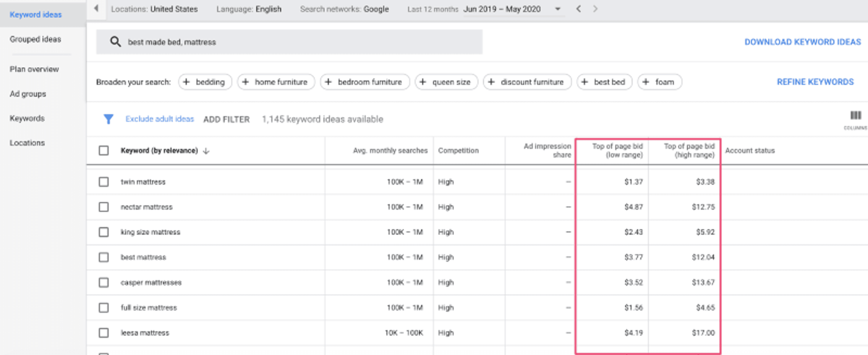Open Ad groups in sidebar
The image size is (868, 355).
point(27,94)
